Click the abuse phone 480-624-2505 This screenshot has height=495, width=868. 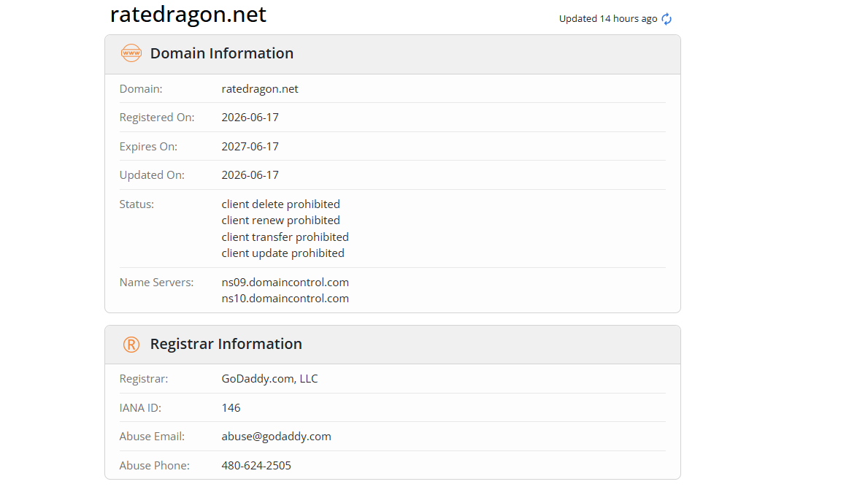[256, 466]
